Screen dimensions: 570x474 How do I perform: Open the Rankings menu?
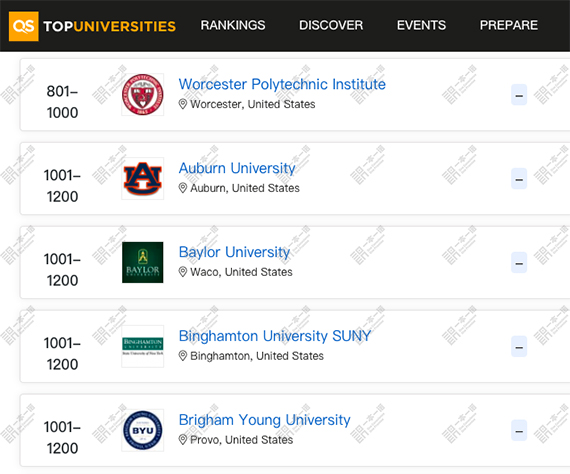(233, 25)
